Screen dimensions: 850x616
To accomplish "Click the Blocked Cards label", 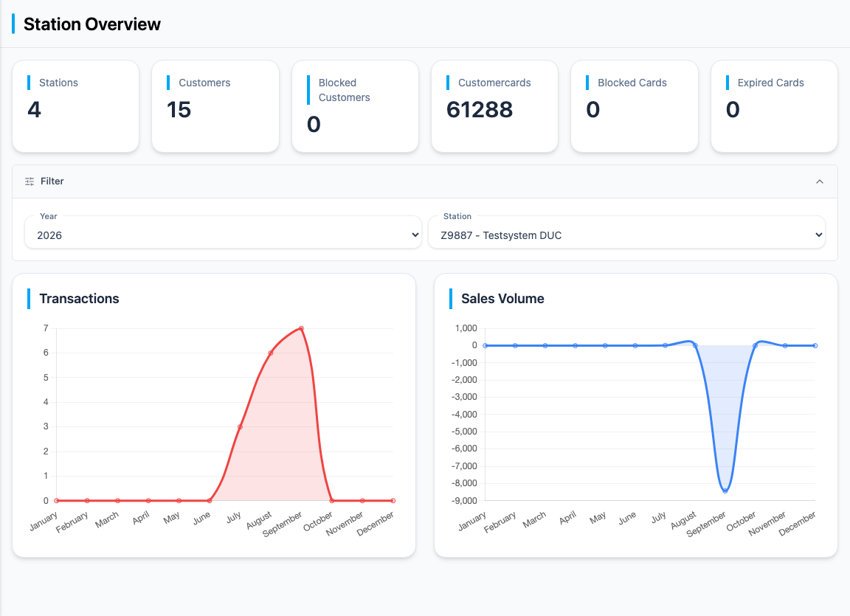I will coord(632,83).
